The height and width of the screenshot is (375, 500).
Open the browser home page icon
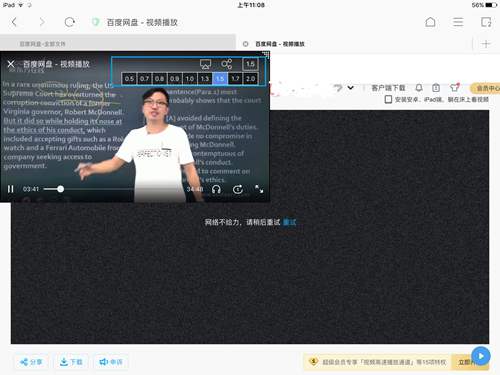coord(430,22)
